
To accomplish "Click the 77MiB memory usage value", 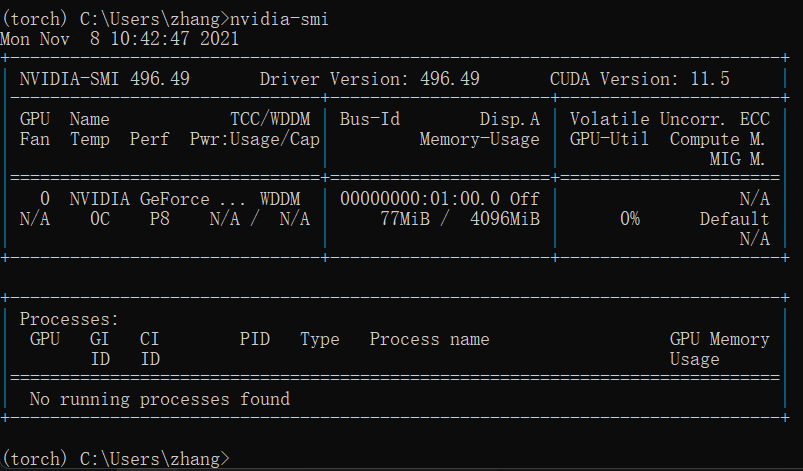I will [x=405, y=219].
